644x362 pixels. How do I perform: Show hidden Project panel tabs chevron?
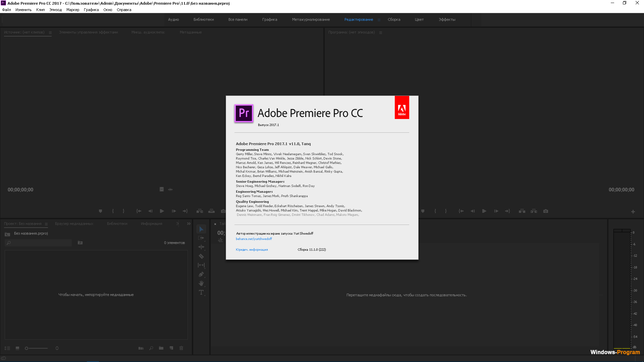(189, 224)
